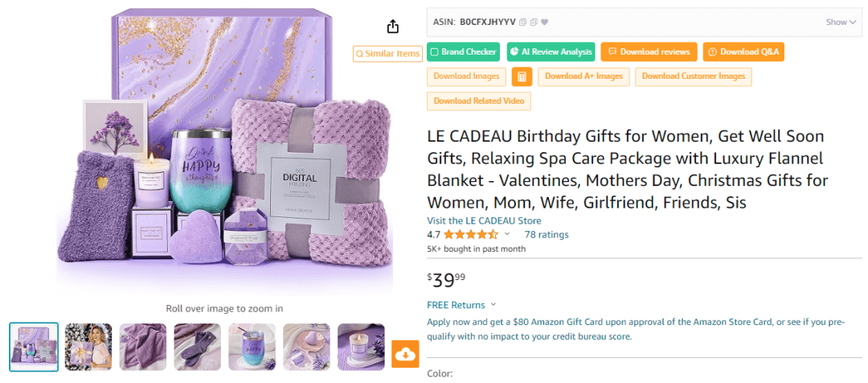Click the Brand Checker button

(x=463, y=52)
